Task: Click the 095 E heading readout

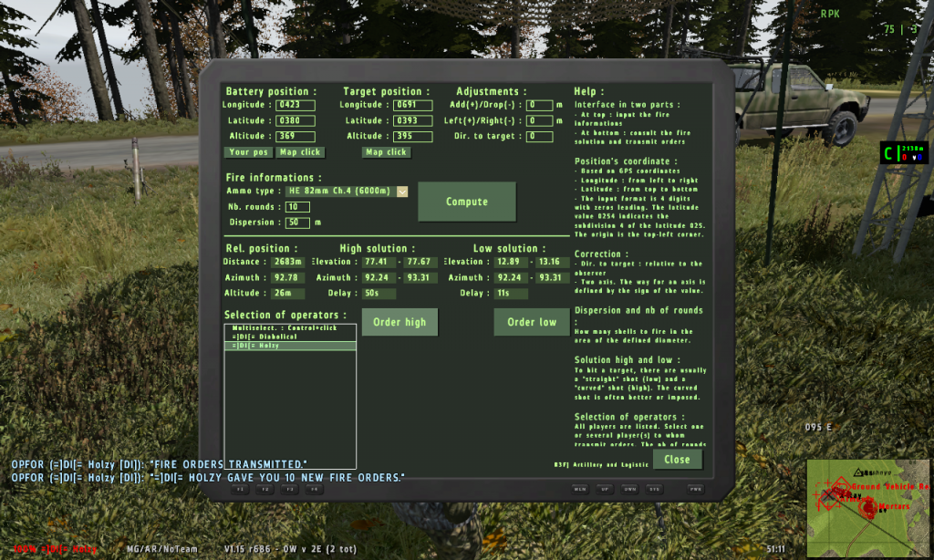Action: [x=818, y=428]
